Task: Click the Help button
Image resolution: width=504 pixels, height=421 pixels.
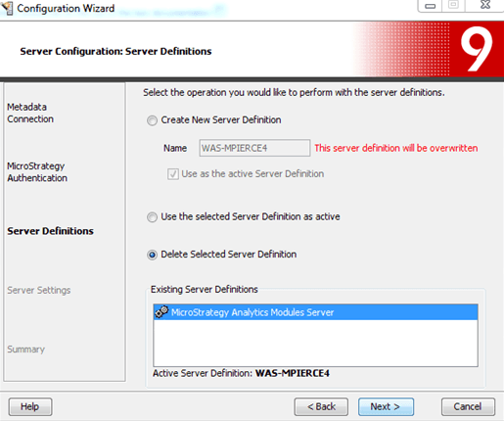Action: 30,406
